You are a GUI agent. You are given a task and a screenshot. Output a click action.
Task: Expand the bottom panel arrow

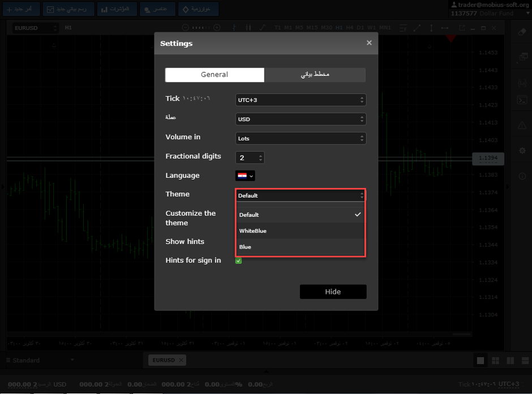[x=266, y=371]
